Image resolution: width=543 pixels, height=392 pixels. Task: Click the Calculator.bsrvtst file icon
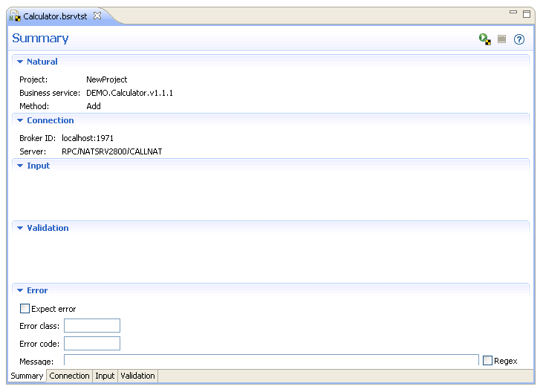point(15,16)
